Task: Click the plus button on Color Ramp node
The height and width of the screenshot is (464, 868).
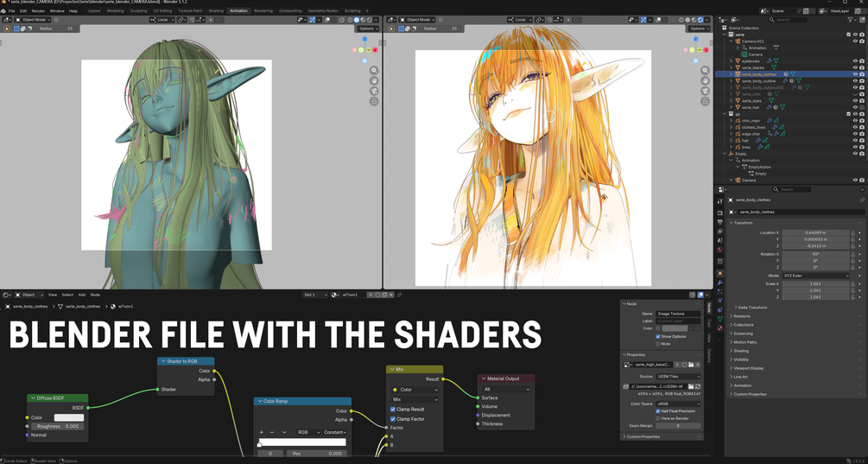Action: [x=262, y=432]
